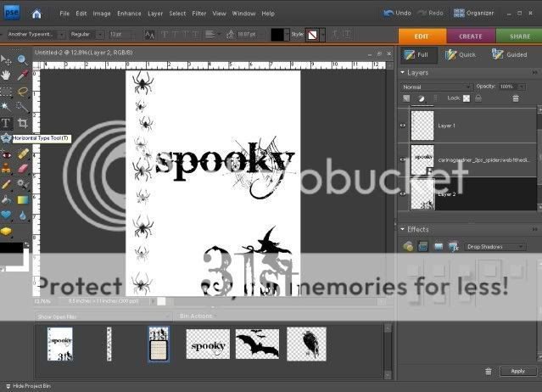This screenshot has width=542, height=392.
Task: Click Hide Project Bin
Action: (28, 386)
